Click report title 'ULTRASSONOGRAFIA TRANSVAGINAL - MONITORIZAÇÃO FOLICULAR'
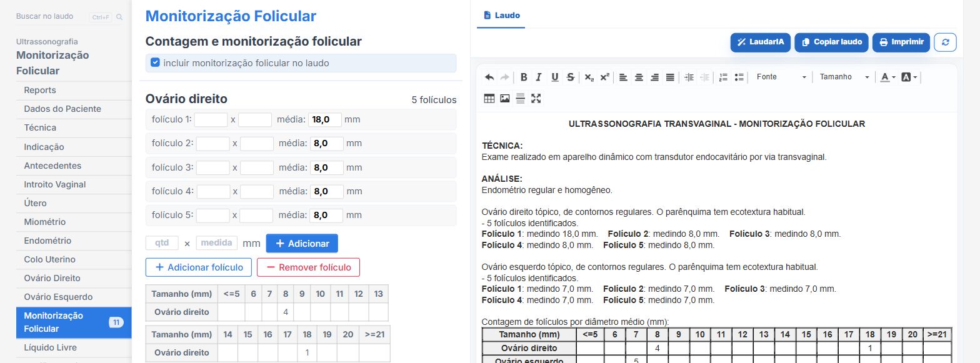 pos(716,124)
